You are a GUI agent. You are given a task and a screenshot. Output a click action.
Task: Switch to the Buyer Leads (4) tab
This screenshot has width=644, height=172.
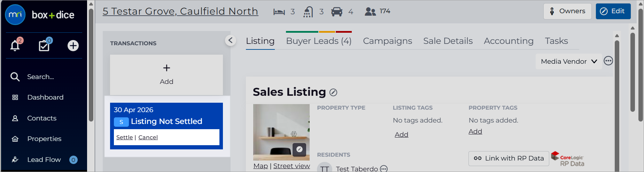pyautogui.click(x=319, y=41)
